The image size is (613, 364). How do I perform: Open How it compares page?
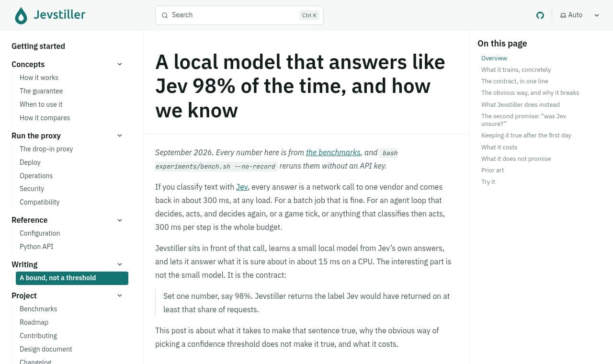tap(45, 118)
